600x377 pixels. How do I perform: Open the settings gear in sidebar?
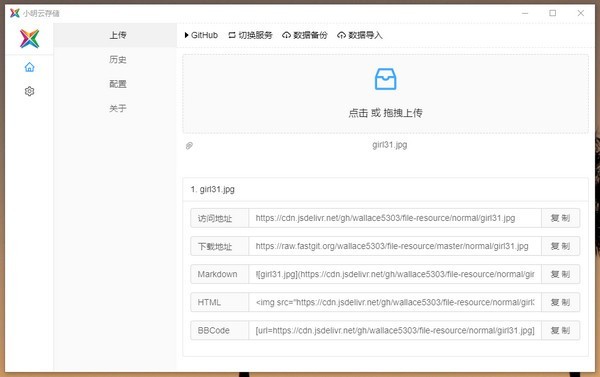29,91
